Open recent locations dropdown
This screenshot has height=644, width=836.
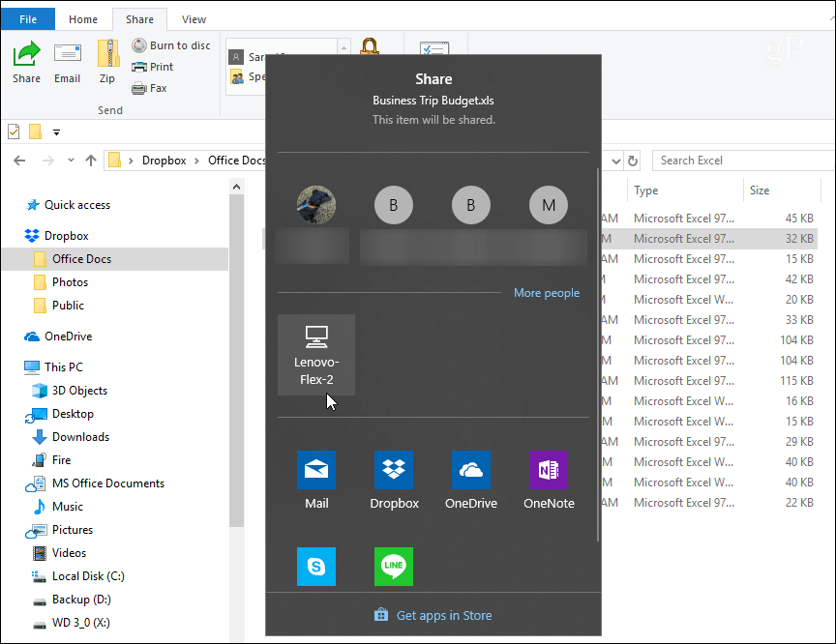tap(71, 161)
